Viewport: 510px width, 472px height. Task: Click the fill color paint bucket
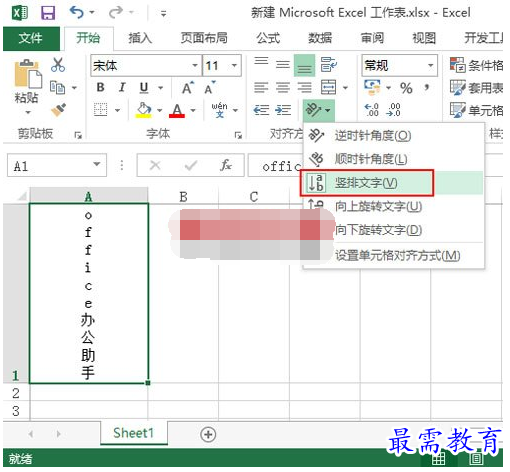144,110
